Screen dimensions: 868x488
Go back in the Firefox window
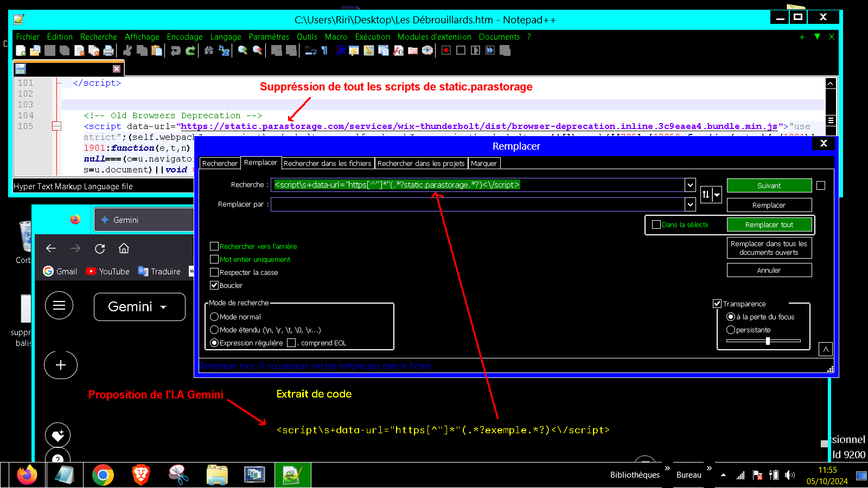51,248
